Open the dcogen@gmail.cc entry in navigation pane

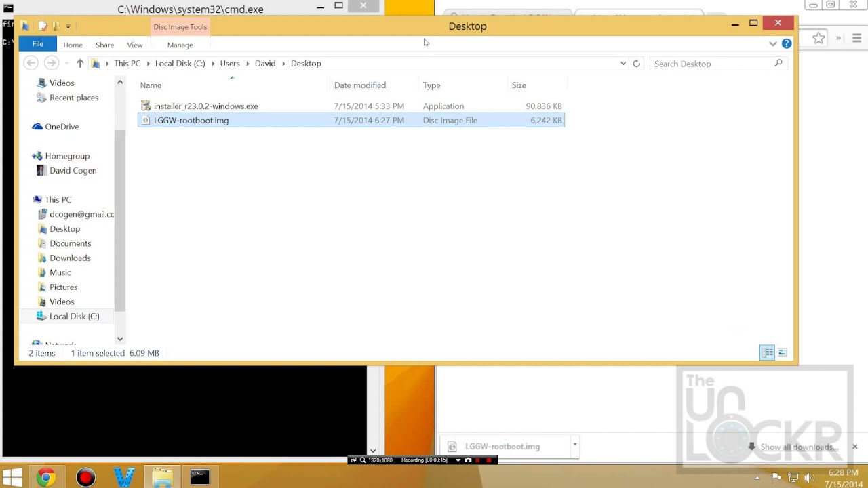tap(81, 214)
